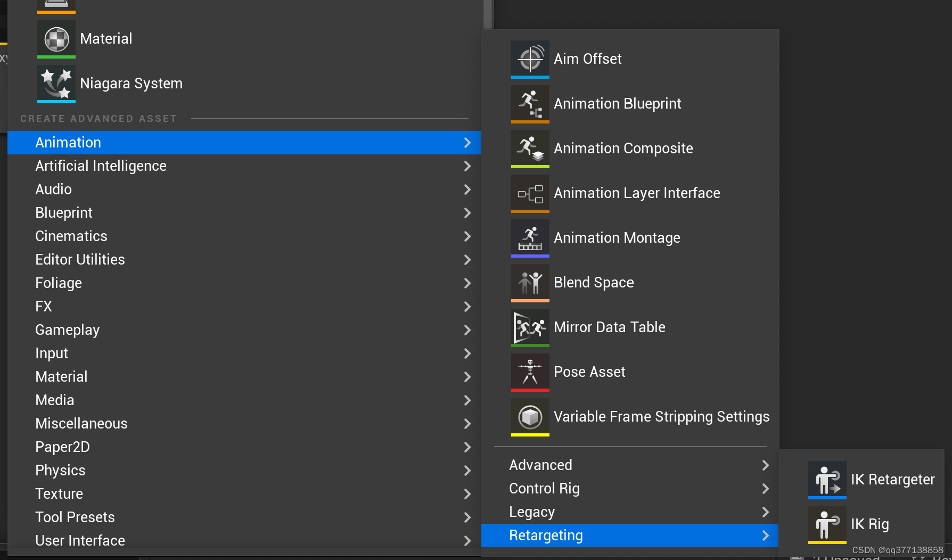Select Animation Composite entry

point(630,149)
